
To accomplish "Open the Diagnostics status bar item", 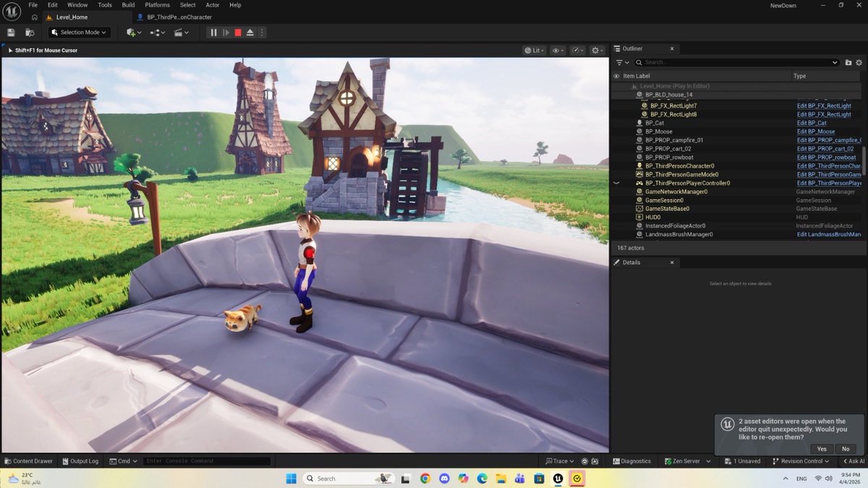I will [x=631, y=460].
